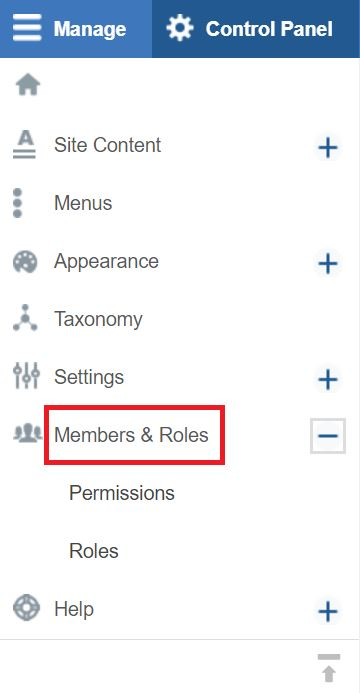Click the Site Content text icon
The height and width of the screenshot is (693, 360).
tap(24, 145)
